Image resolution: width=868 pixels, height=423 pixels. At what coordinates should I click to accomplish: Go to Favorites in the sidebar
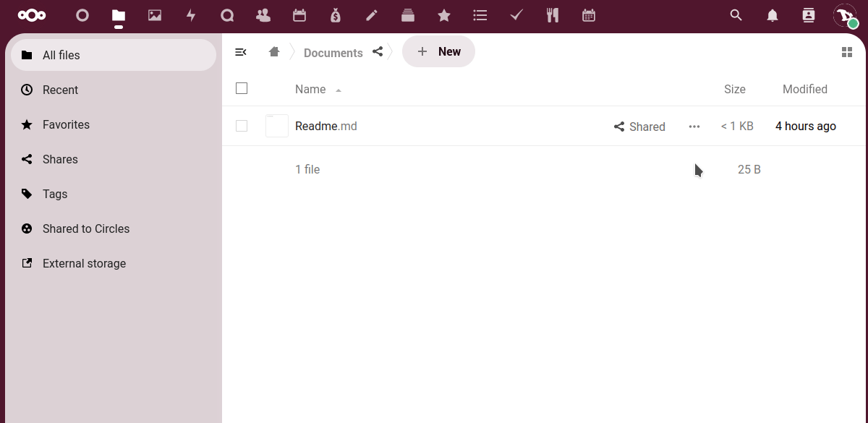[66, 124]
